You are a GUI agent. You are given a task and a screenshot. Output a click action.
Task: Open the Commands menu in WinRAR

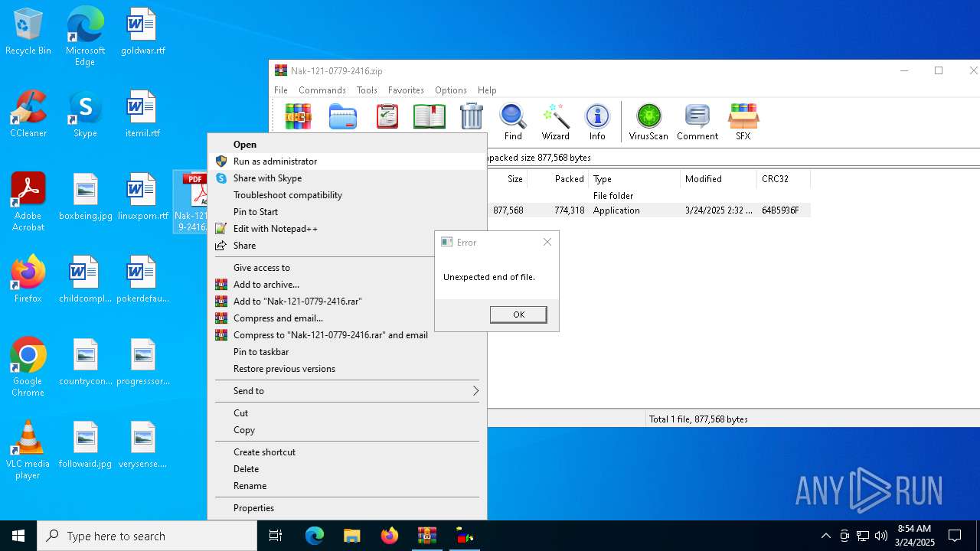[x=322, y=90]
